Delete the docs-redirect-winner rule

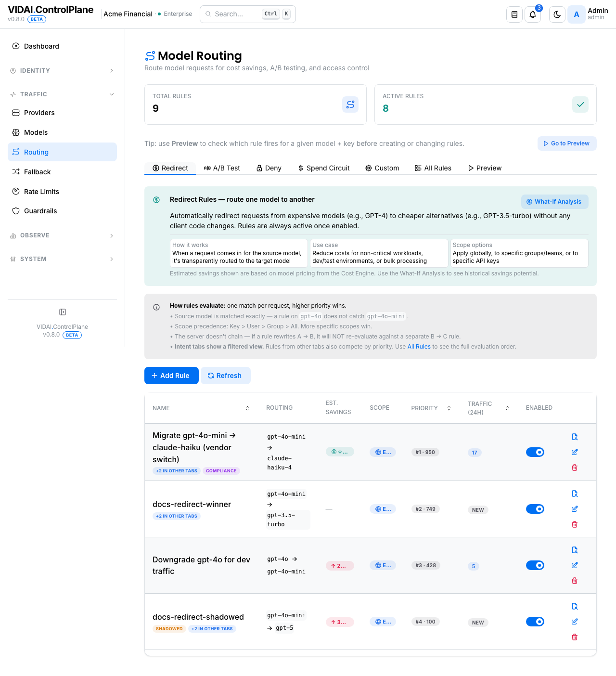pyautogui.click(x=575, y=524)
